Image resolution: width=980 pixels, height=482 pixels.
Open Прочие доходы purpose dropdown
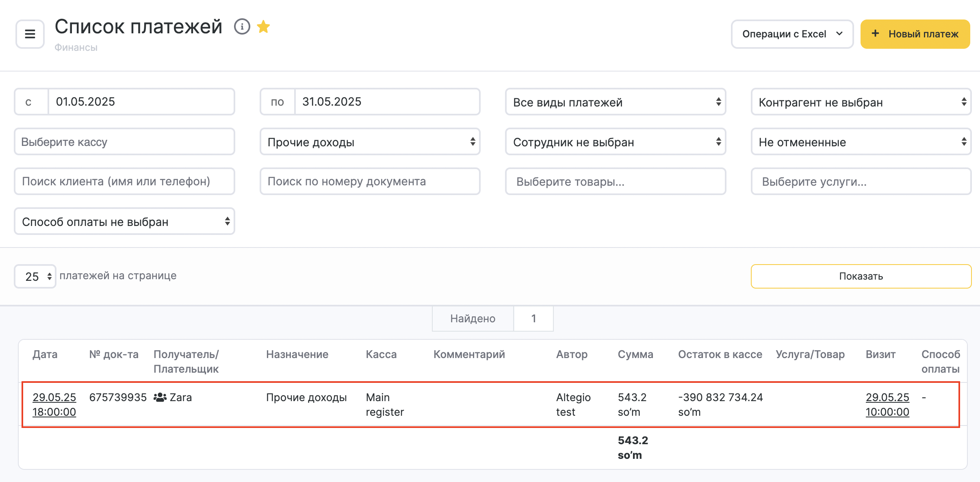pyautogui.click(x=370, y=142)
